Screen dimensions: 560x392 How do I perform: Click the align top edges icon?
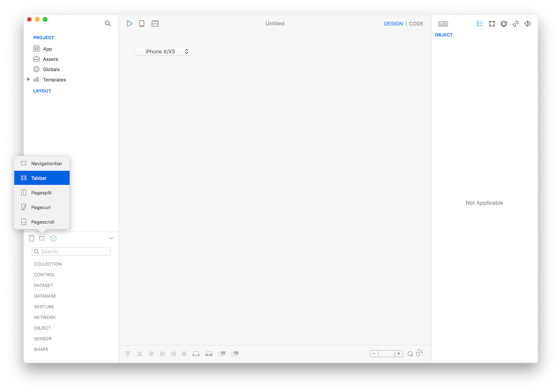(128, 354)
